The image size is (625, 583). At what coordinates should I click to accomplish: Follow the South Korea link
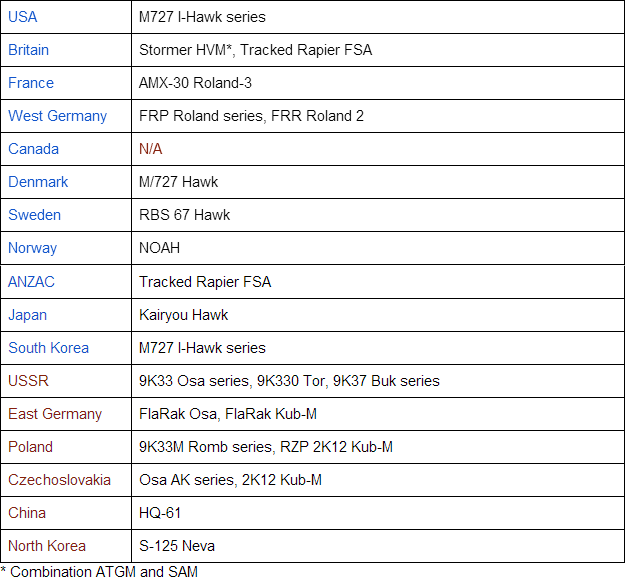[x=48, y=348]
